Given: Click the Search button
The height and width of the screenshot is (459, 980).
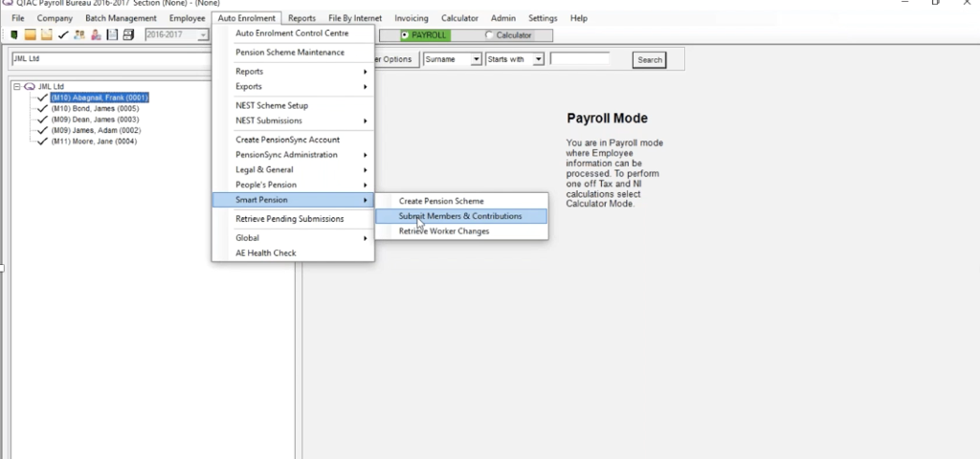Looking at the screenshot, I should 650,60.
